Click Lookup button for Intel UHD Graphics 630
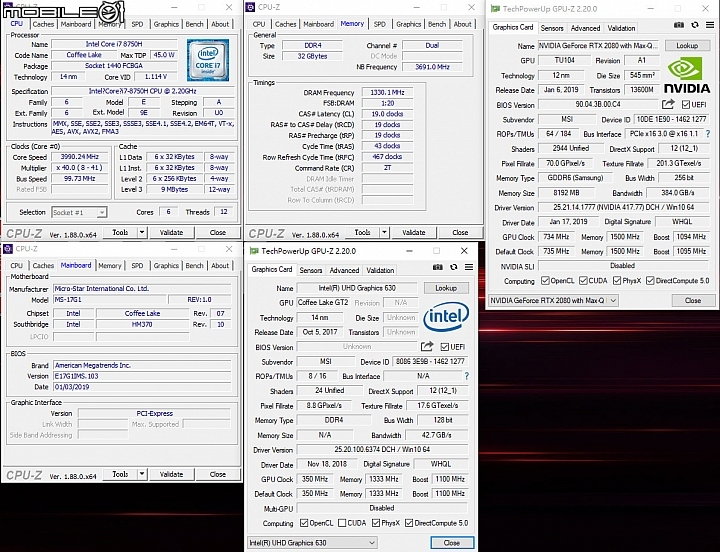Viewport: 720px width, 552px height. pyautogui.click(x=446, y=288)
